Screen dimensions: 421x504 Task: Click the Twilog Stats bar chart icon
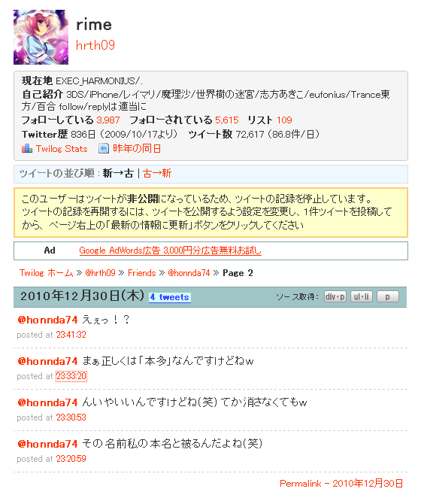tap(27, 148)
